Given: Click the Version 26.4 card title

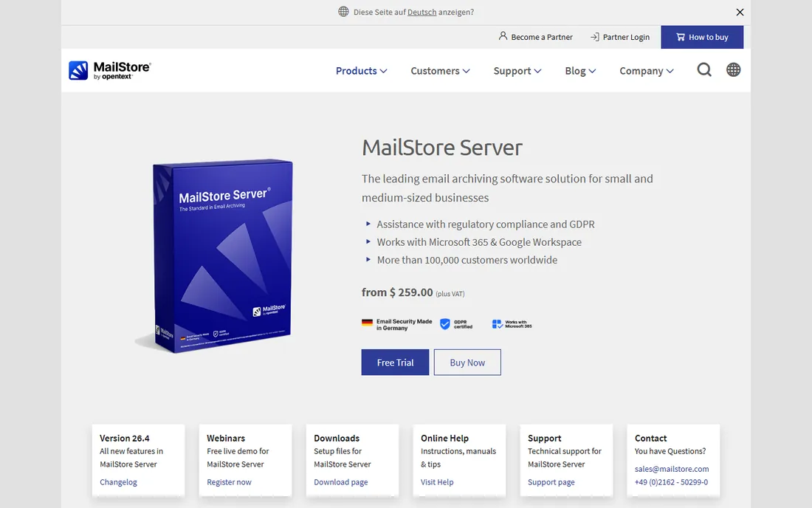Looking at the screenshot, I should coord(124,438).
